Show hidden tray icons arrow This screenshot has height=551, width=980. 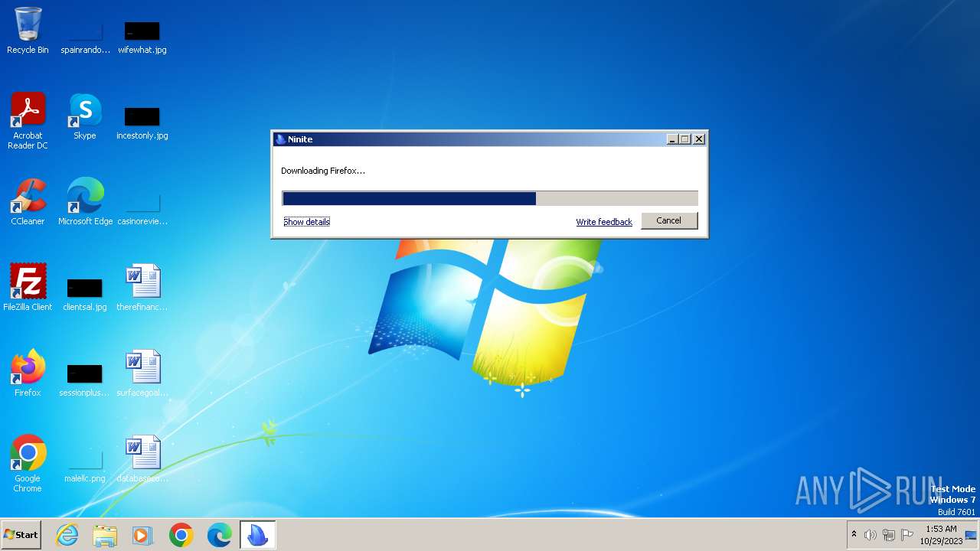(x=854, y=534)
